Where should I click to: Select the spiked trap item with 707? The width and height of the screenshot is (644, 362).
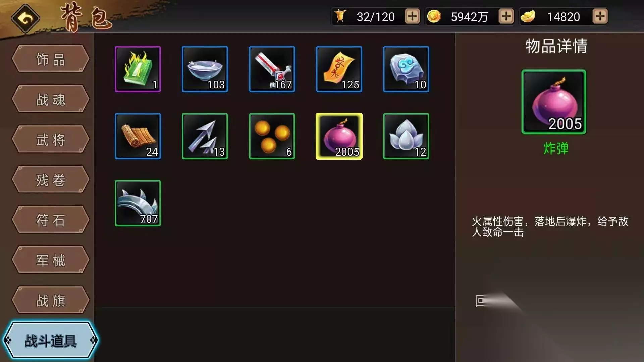(x=138, y=203)
